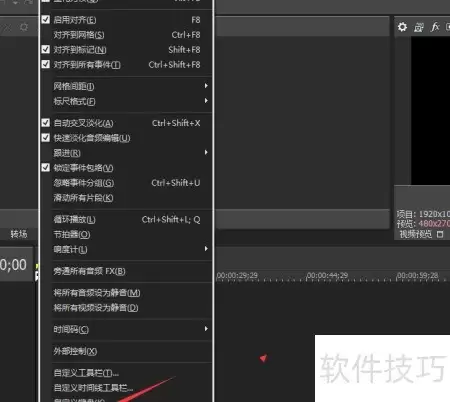Open video output fx icon in preview

[x=435, y=27]
